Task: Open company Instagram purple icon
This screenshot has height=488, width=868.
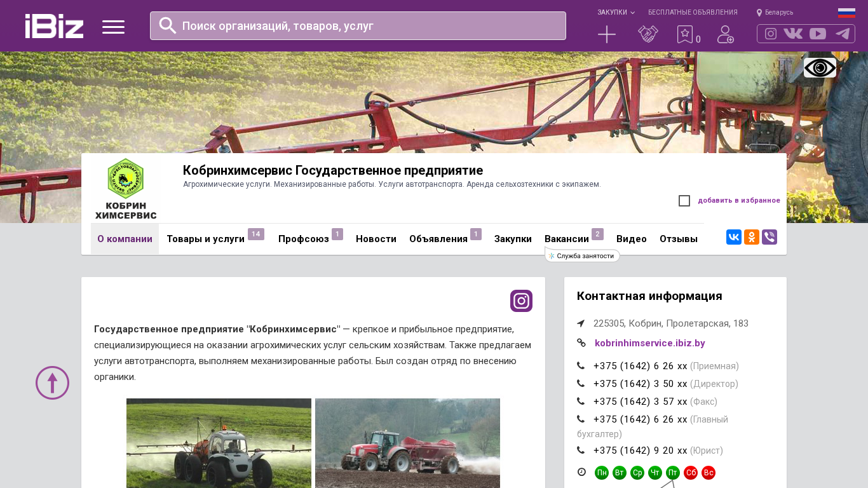Action: 521,301
